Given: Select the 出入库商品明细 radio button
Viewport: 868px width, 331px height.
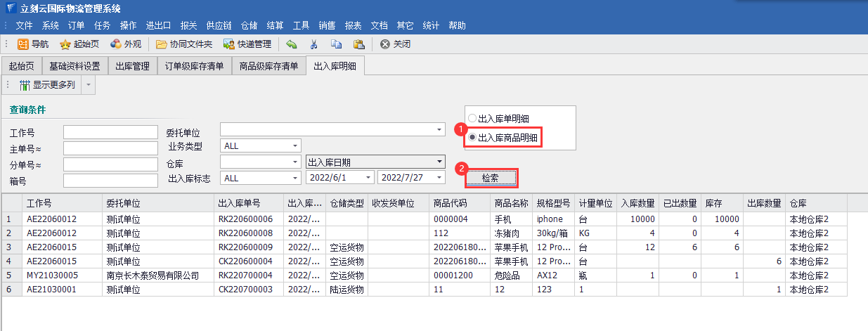Looking at the screenshot, I should click(x=472, y=138).
